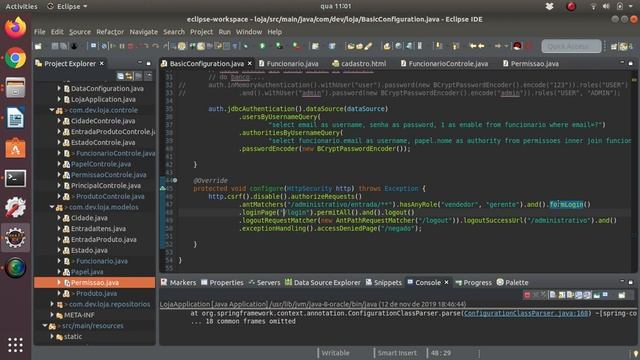The height and width of the screenshot is (360, 640).
Task: Click the Back navigation arrow in toolbar
Action: (482, 46)
